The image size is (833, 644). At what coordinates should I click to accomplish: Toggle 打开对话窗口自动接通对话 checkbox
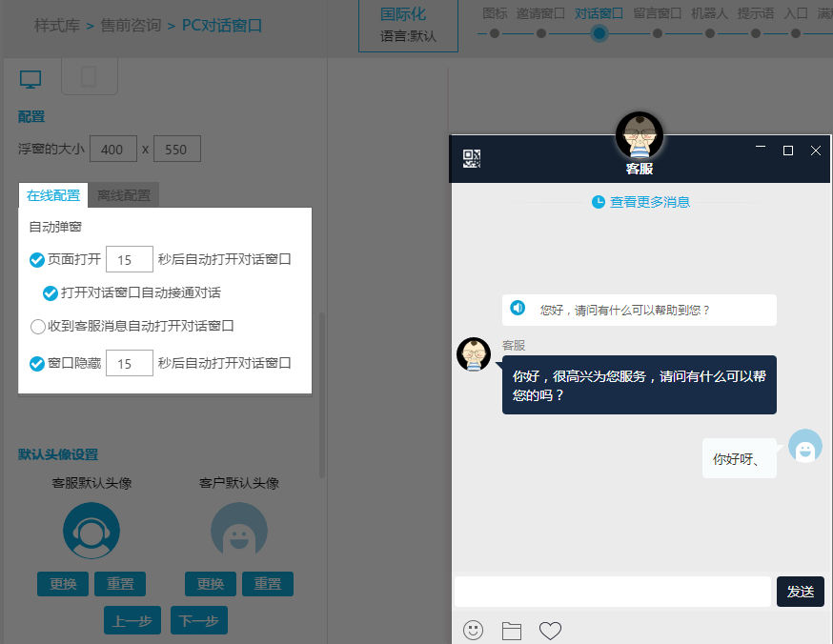click(x=51, y=293)
